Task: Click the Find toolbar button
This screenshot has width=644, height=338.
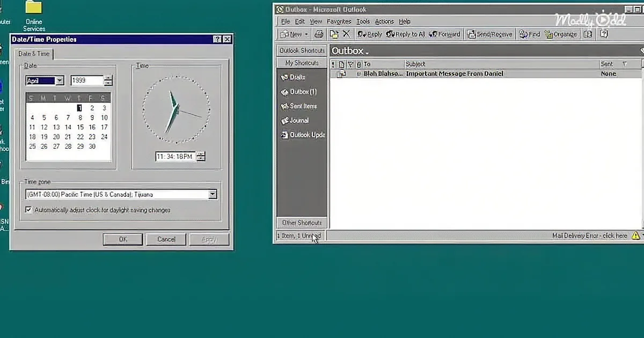Action: pos(530,34)
